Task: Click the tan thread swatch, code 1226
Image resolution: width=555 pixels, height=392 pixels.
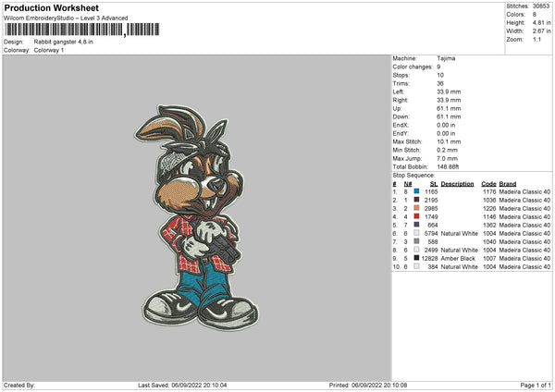Action: click(x=416, y=208)
